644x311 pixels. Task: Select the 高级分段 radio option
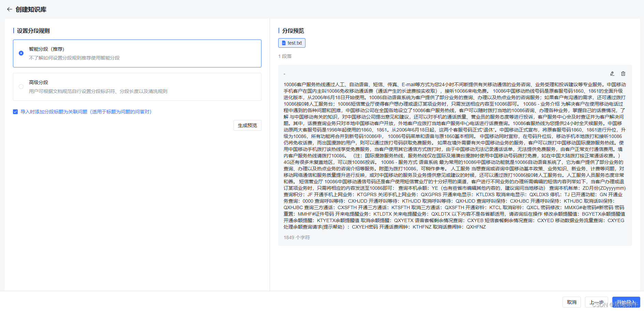(x=21, y=87)
